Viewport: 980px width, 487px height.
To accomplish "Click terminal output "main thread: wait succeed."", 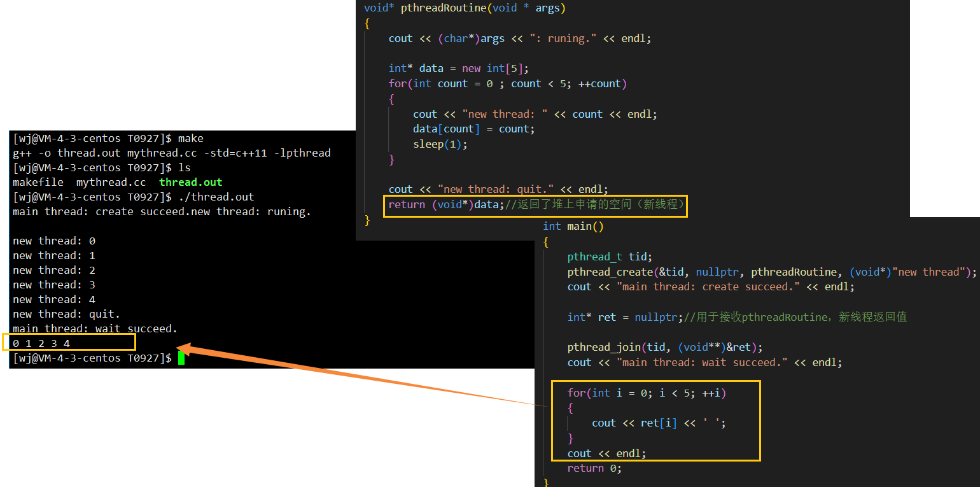I will tap(95, 329).
